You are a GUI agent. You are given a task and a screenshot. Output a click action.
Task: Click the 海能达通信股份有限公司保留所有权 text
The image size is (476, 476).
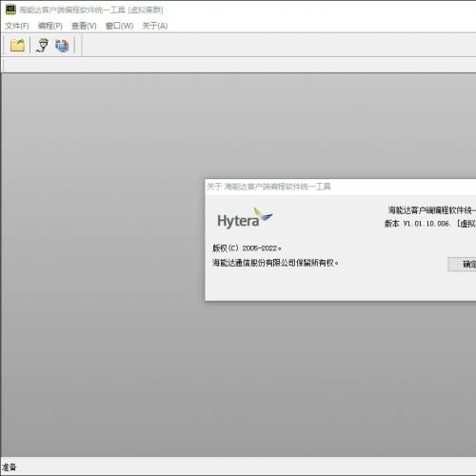[x=275, y=263]
